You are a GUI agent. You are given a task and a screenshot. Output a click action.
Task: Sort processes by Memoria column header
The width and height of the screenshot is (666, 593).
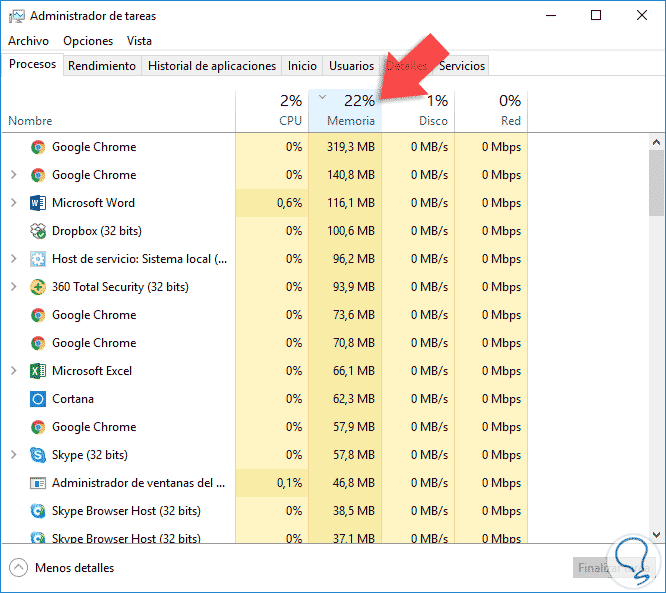(345, 110)
